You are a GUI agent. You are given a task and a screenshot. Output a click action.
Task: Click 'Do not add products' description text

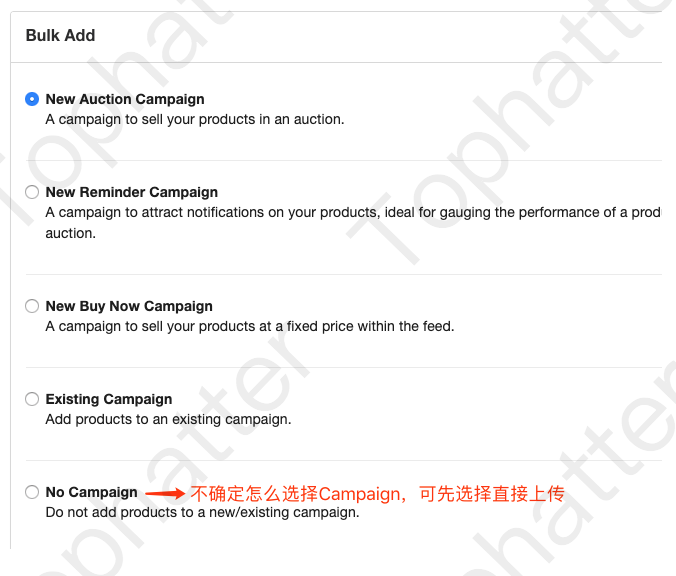pyautogui.click(x=202, y=513)
